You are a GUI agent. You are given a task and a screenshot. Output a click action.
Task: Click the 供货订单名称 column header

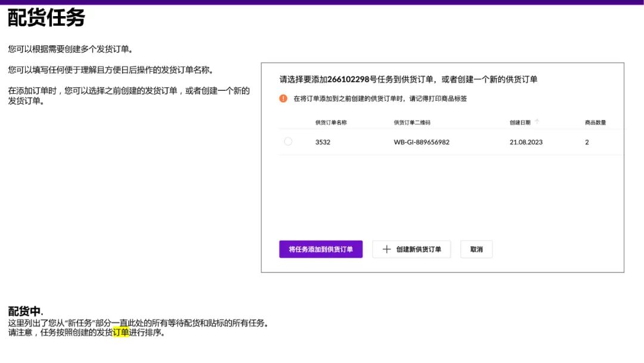pyautogui.click(x=330, y=122)
